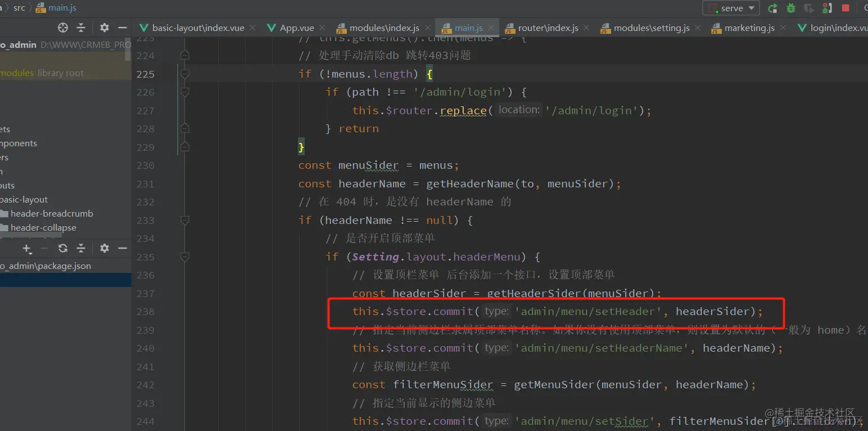Select package.json entry in npm panel

[46, 266]
